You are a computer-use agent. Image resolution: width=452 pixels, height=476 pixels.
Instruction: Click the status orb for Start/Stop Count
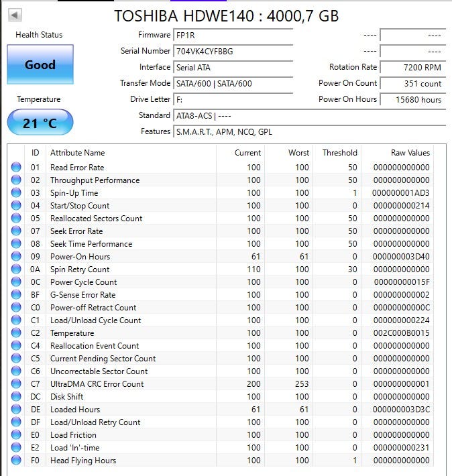[16, 205]
